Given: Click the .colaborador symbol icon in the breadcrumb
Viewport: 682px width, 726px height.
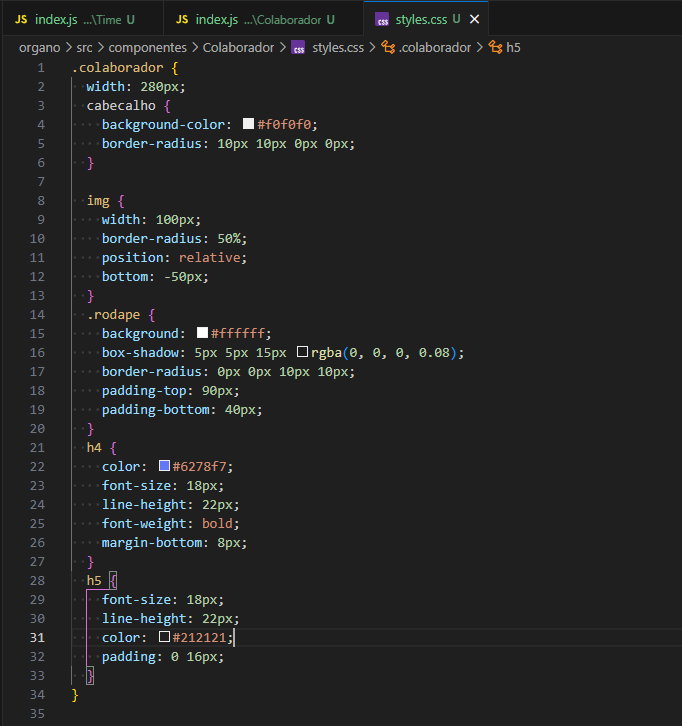Looking at the screenshot, I should (x=389, y=47).
